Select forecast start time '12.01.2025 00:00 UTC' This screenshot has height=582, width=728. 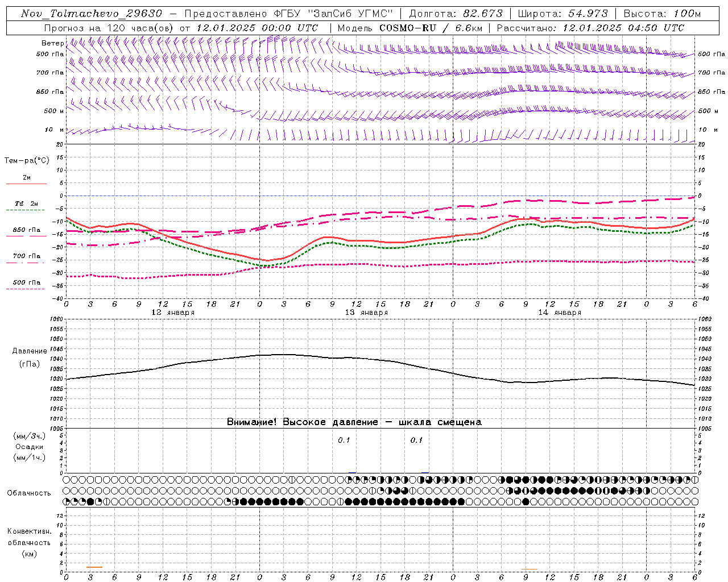257,28
